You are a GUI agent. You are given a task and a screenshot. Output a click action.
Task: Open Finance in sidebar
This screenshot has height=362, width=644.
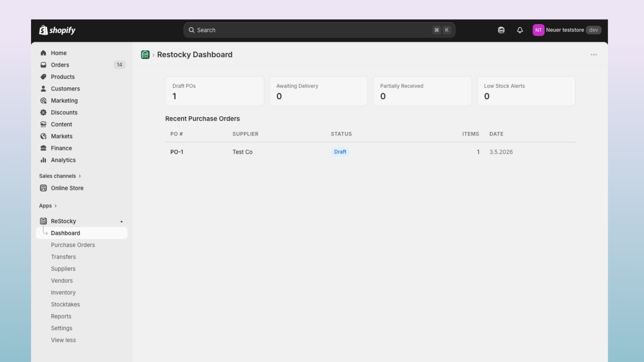coord(82,148)
